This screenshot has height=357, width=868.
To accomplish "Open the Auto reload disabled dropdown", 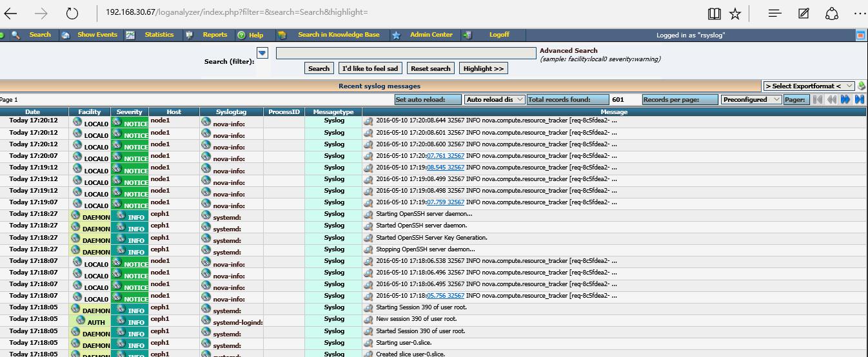I will click(x=495, y=99).
